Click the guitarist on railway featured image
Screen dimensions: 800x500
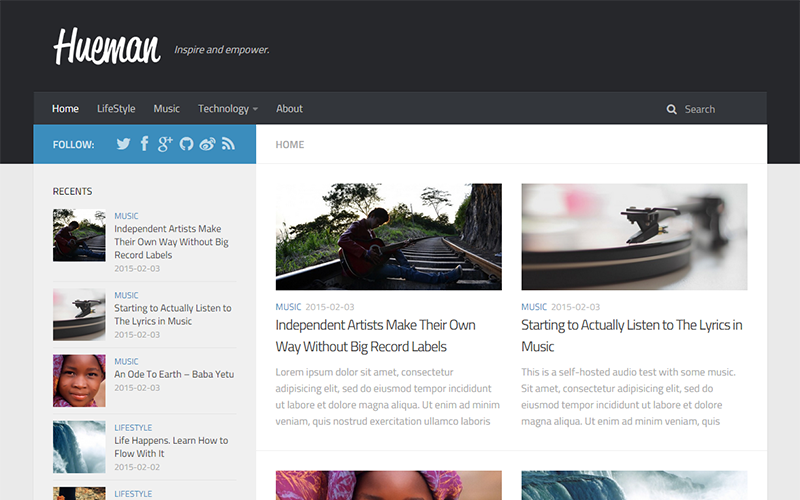[x=388, y=237]
